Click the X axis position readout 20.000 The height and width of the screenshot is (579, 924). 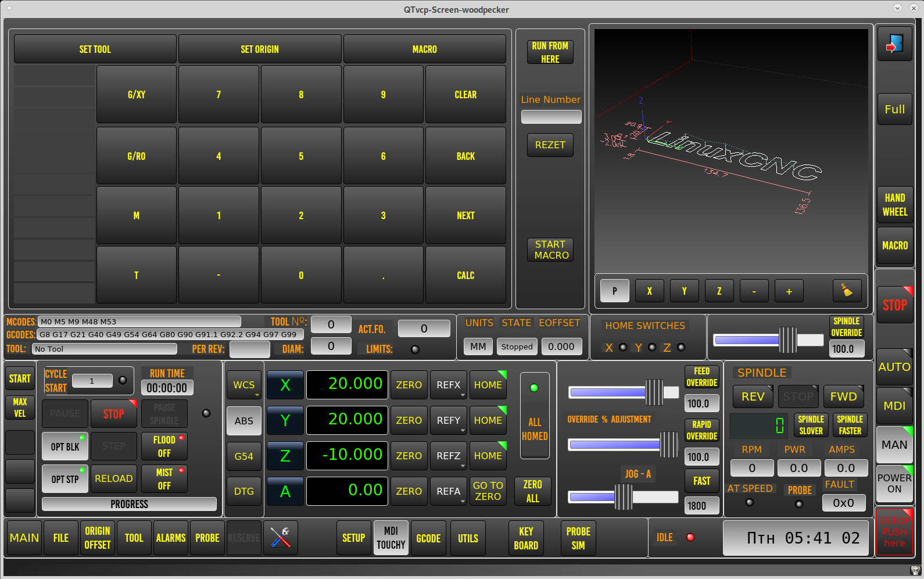tap(347, 385)
